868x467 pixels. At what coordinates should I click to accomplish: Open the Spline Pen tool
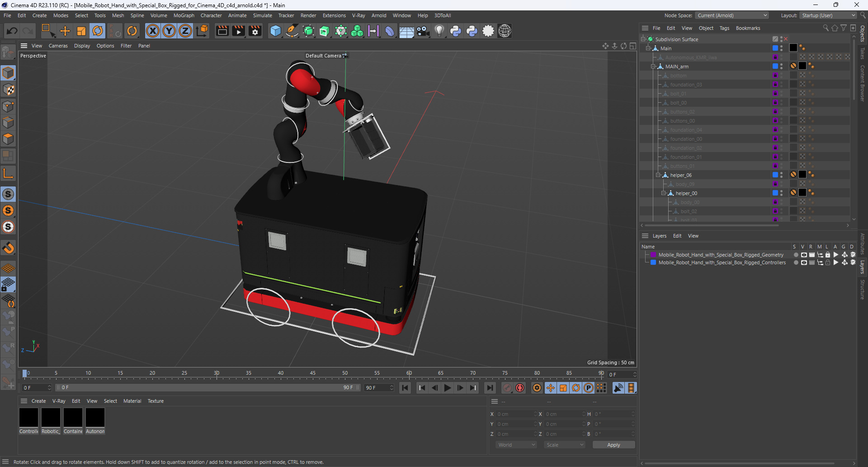[292, 31]
